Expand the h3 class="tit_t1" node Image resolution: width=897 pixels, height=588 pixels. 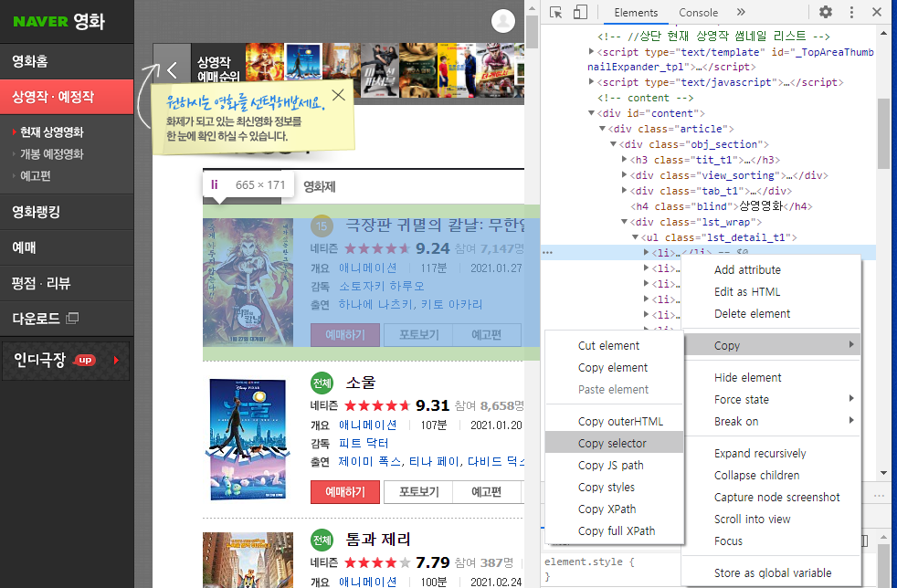click(624, 160)
